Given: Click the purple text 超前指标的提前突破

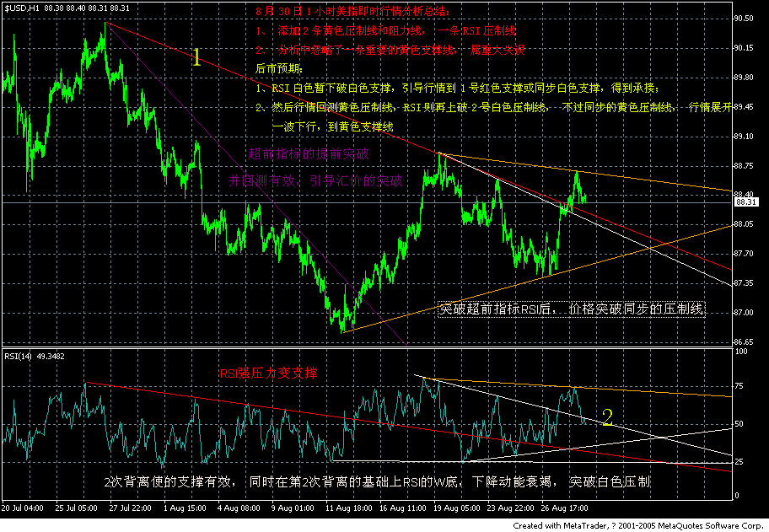Looking at the screenshot, I should (x=309, y=154).
